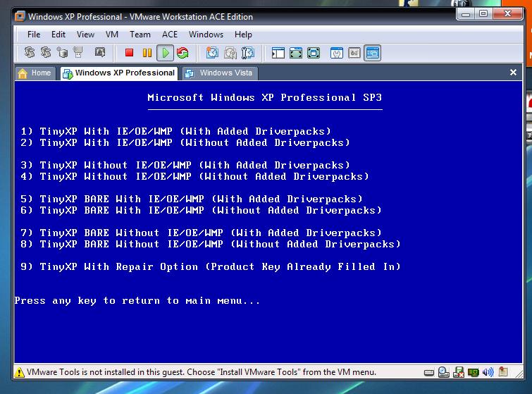Click the sound device status icon
This screenshot has height=394, width=532.
coord(488,372)
